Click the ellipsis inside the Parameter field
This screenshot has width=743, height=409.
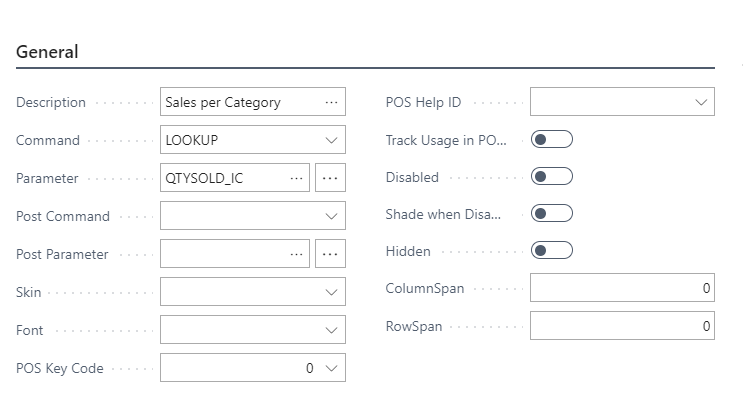click(296, 178)
